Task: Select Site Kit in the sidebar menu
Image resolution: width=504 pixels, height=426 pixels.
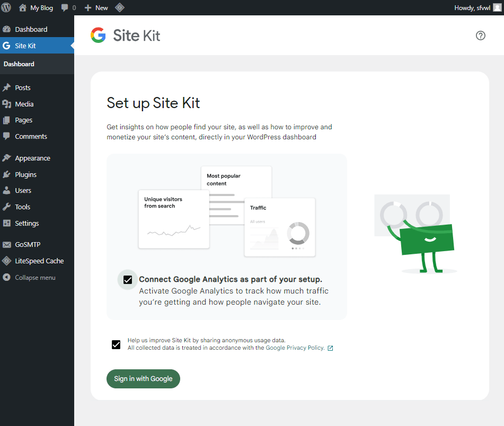Action: (x=37, y=46)
